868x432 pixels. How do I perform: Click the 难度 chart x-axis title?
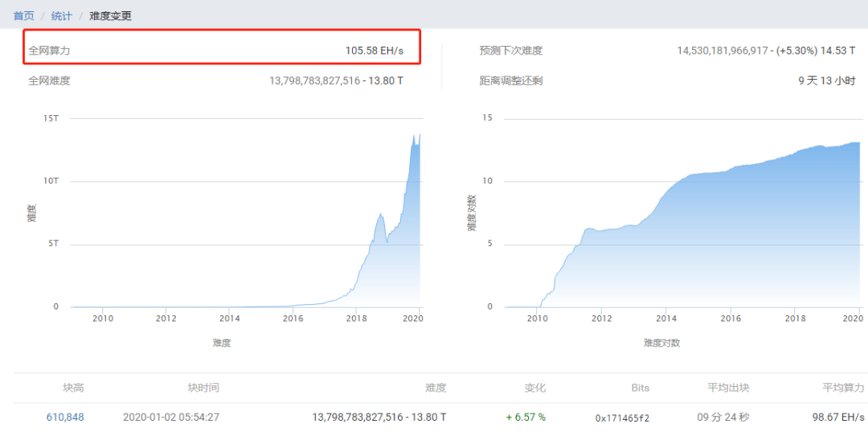[222, 343]
